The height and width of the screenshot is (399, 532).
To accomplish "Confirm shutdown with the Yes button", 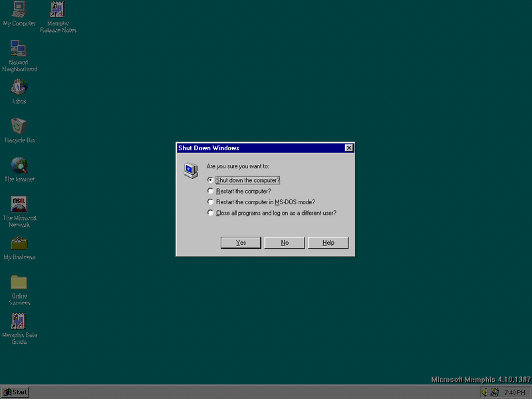I will (x=241, y=243).
